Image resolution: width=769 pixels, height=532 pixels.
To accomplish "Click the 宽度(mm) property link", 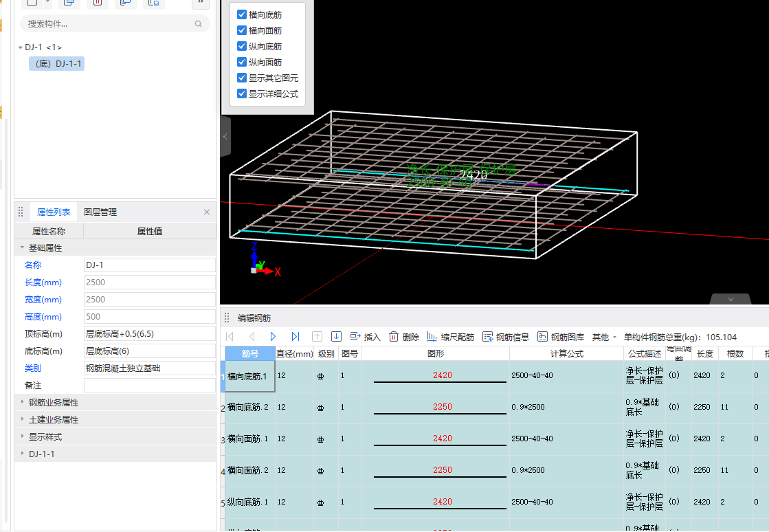I will (x=43, y=300).
